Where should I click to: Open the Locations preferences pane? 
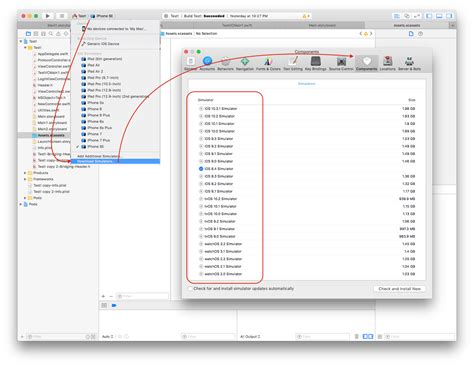[x=387, y=63]
